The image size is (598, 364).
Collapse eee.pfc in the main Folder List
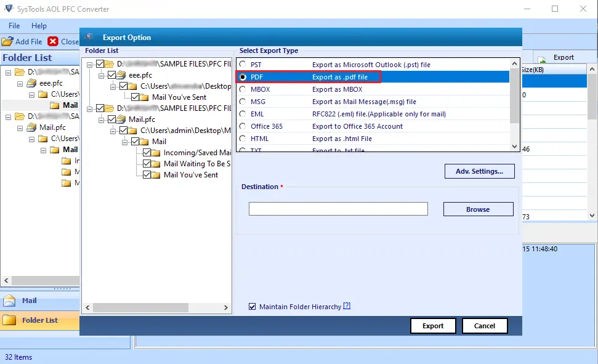click(x=20, y=84)
